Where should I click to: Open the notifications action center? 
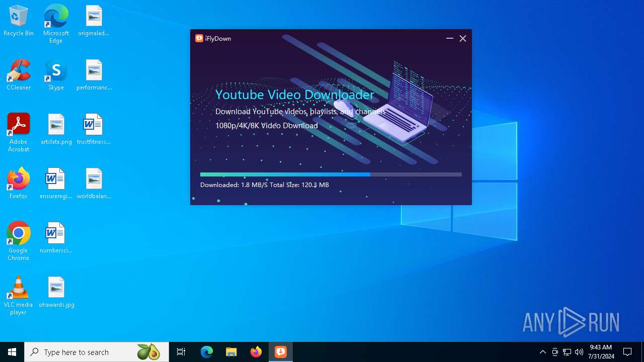(x=627, y=352)
